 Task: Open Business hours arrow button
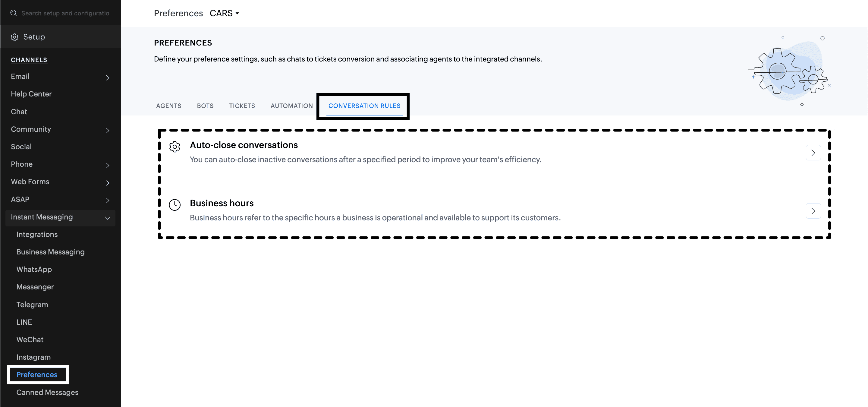pos(813,211)
